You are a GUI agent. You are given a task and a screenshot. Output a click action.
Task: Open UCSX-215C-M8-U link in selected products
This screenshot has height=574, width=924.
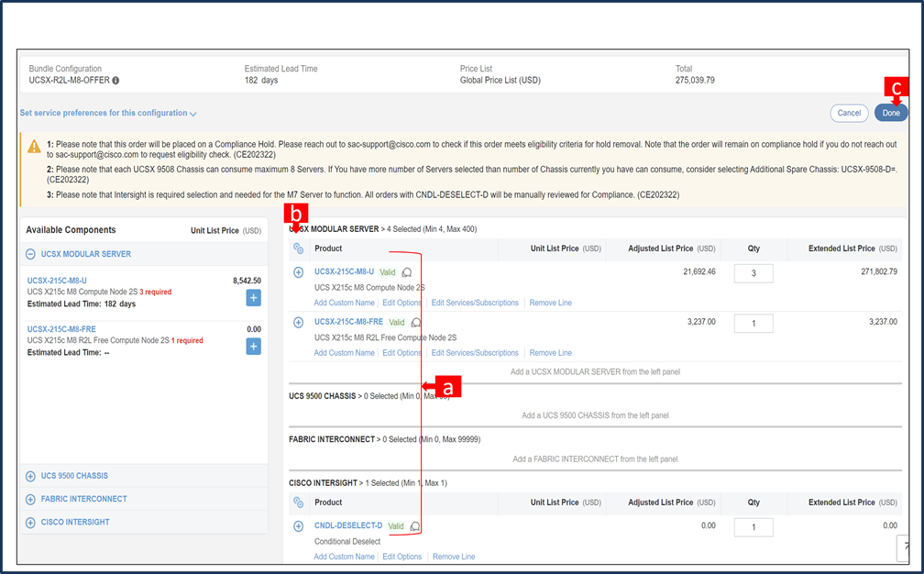(344, 271)
